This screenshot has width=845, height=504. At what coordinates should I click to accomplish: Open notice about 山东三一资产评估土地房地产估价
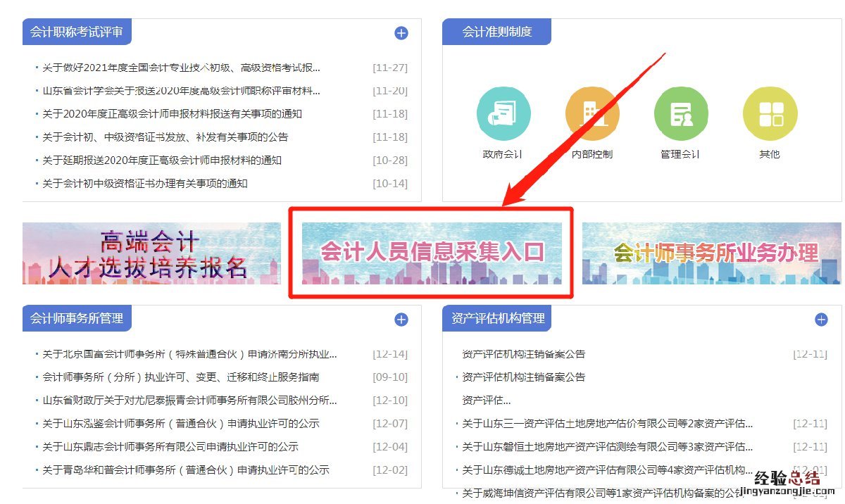click(x=608, y=424)
